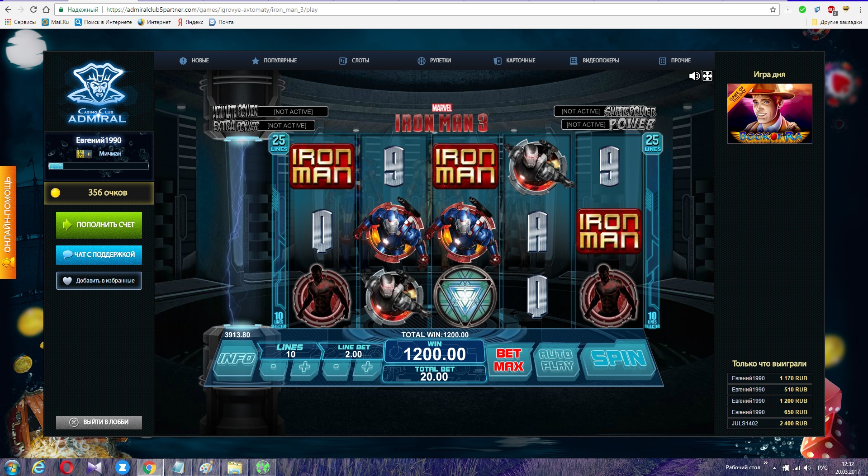Open the purple arrow app in taskbar
This screenshot has width=868, height=476.
tap(94, 467)
